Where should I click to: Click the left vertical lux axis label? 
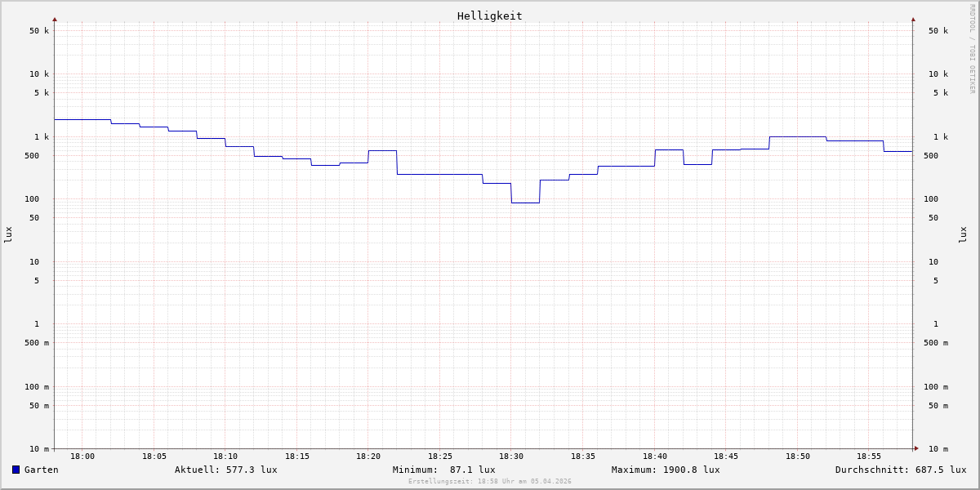(8, 235)
